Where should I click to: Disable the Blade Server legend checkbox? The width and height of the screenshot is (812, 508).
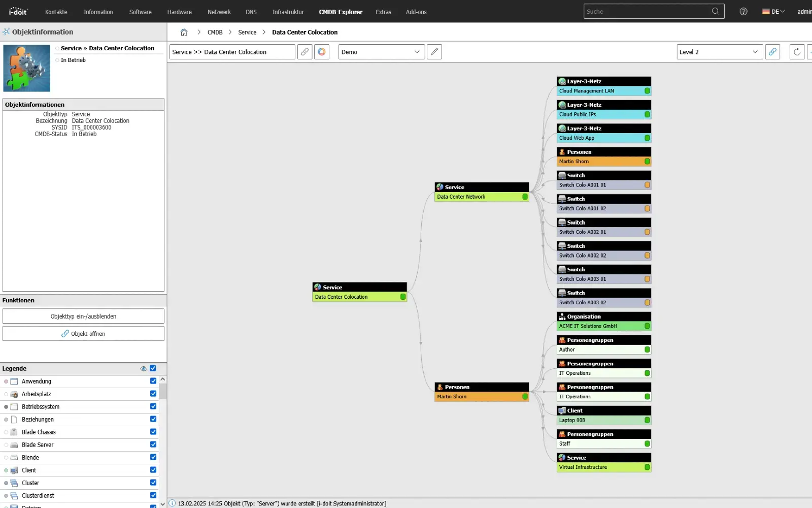(x=153, y=444)
